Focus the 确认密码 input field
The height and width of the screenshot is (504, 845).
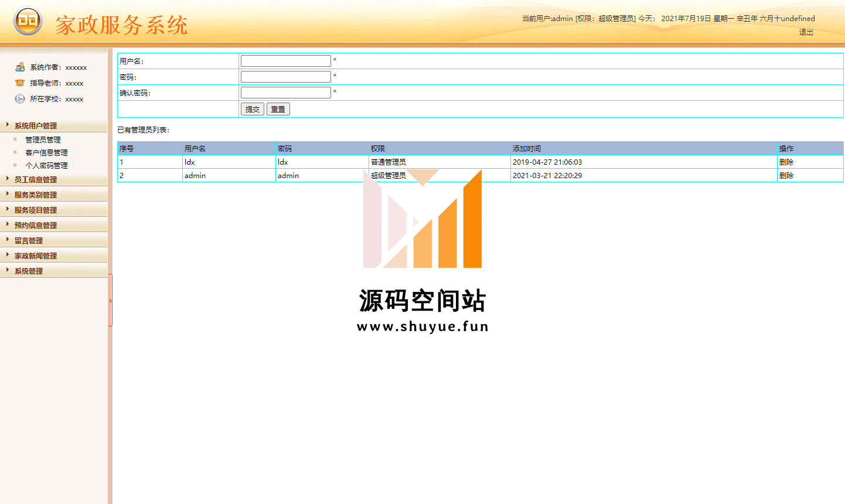click(x=286, y=93)
